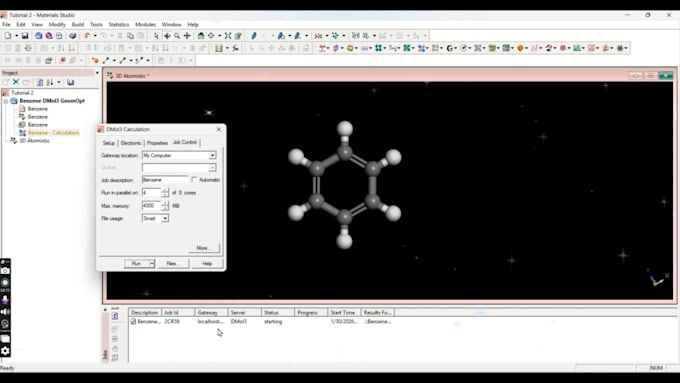Viewport: 680px width, 383px height.
Task: Open the Modules menu
Action: pos(145,25)
